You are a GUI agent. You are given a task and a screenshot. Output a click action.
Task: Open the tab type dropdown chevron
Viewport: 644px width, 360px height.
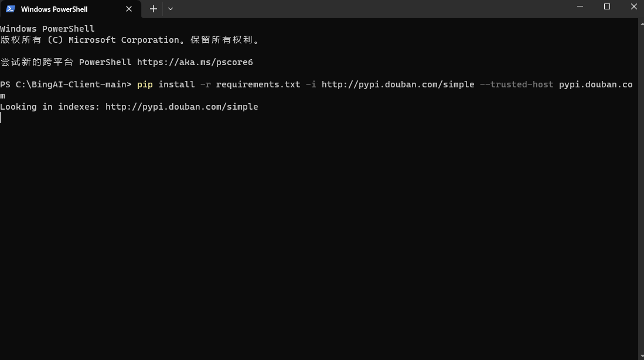[x=170, y=9]
